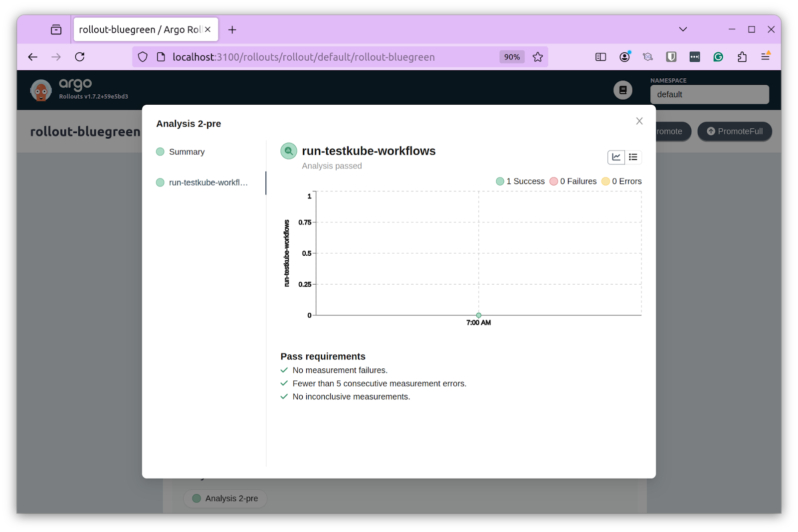Select run-testkube-workfl… metric in sidebar
798x532 pixels.
pyautogui.click(x=202, y=182)
